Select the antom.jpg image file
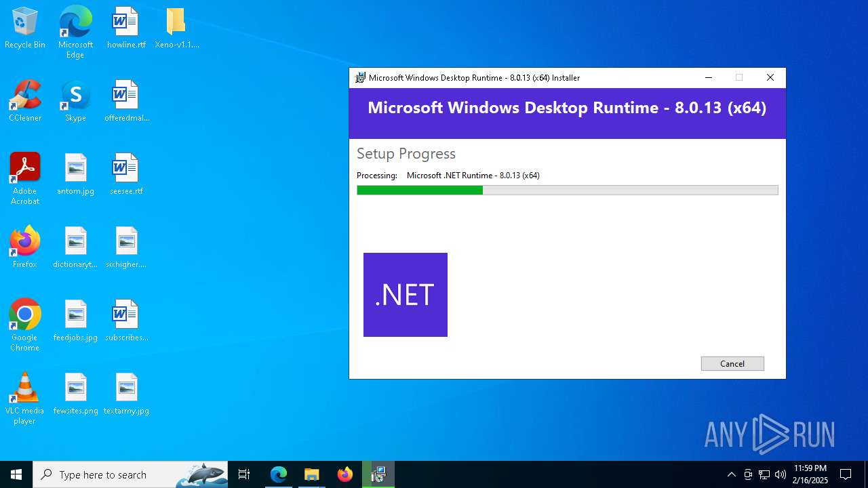 tap(75, 174)
